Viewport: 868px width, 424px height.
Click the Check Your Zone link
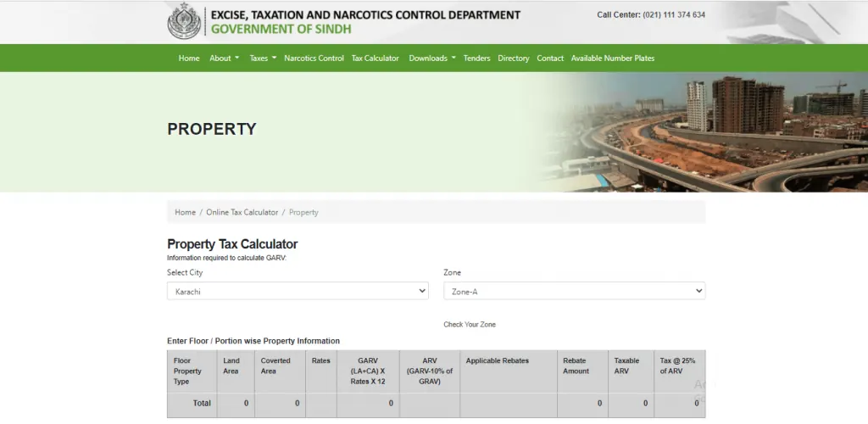[x=470, y=325]
